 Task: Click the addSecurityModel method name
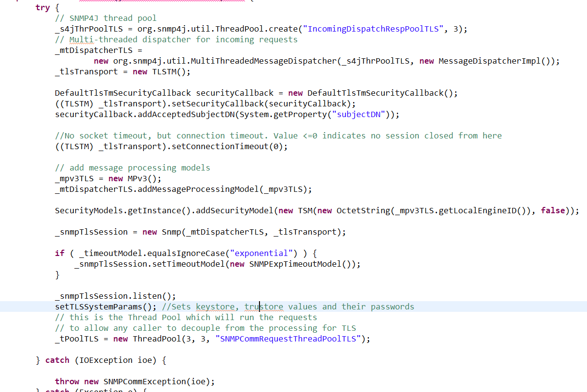click(x=235, y=210)
